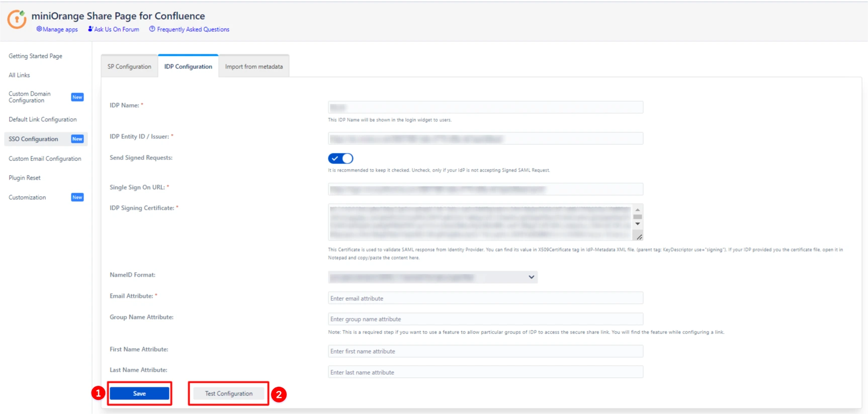Click the Group Name Attribute input field
868x414 pixels.
[x=485, y=319]
